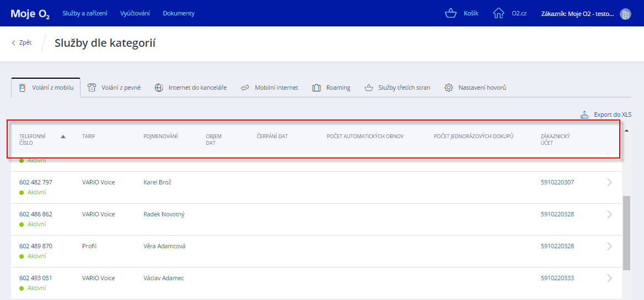Go back using the Zpět link
The width and height of the screenshot is (644, 300).
[22, 42]
